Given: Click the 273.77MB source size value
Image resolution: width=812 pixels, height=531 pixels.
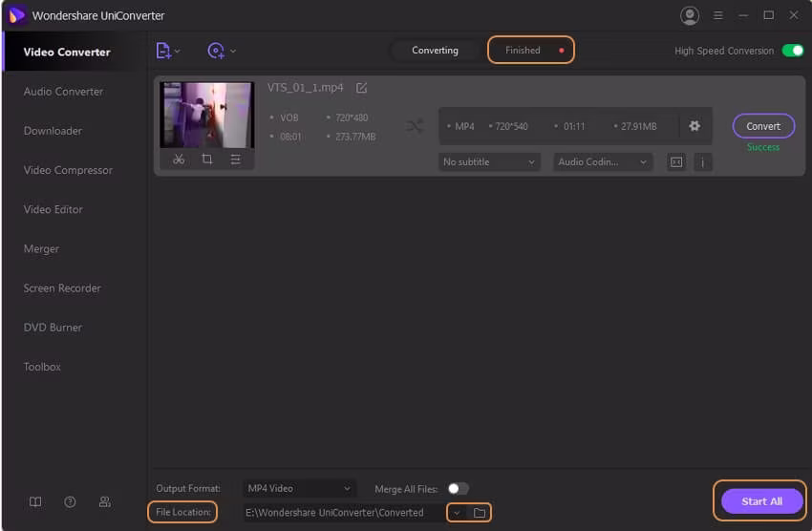Looking at the screenshot, I should (x=355, y=137).
